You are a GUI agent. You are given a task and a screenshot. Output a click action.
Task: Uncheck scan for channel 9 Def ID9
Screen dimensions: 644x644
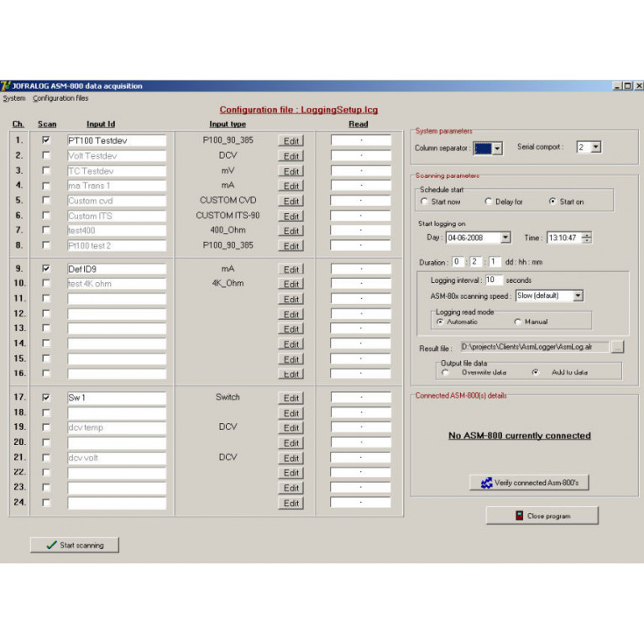[x=46, y=269]
